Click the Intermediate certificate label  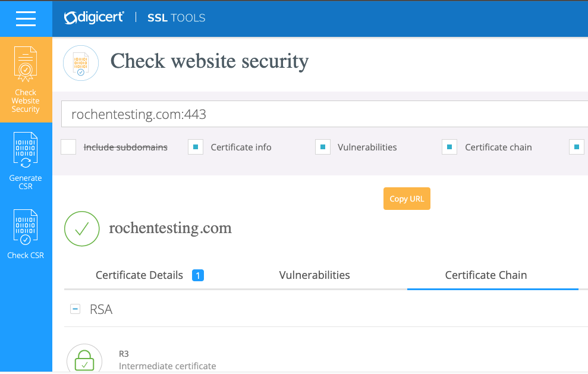(167, 366)
